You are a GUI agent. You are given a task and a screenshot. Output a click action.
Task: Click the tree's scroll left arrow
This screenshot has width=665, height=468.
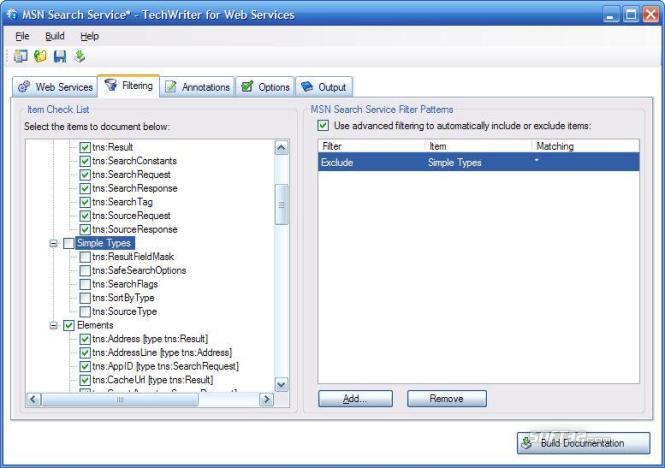[34, 399]
